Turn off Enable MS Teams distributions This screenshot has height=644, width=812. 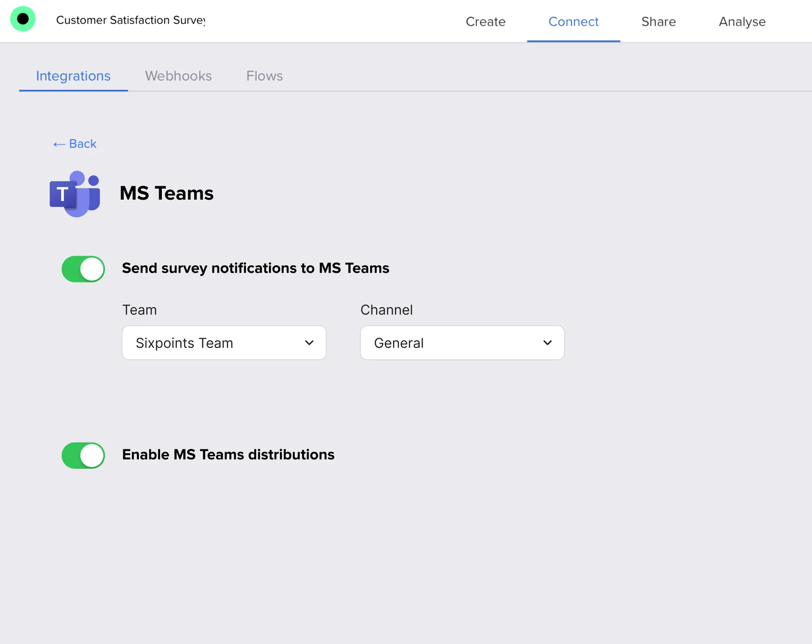point(83,455)
